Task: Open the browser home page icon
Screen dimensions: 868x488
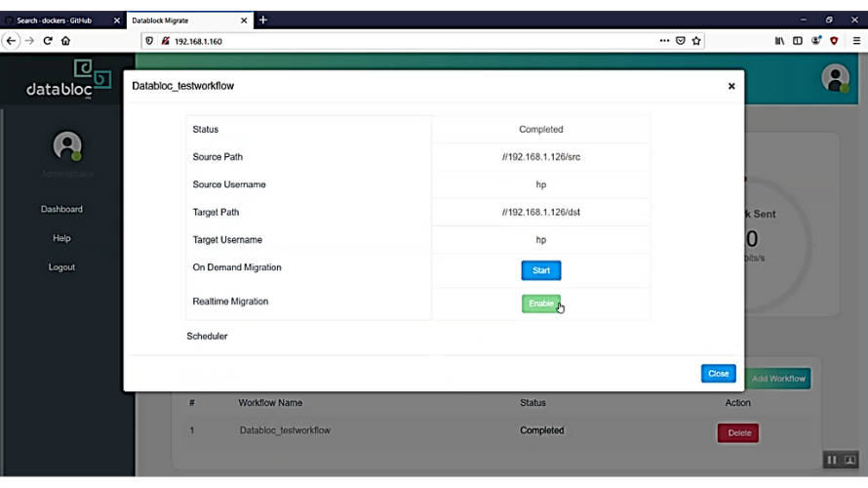Action: (x=66, y=41)
